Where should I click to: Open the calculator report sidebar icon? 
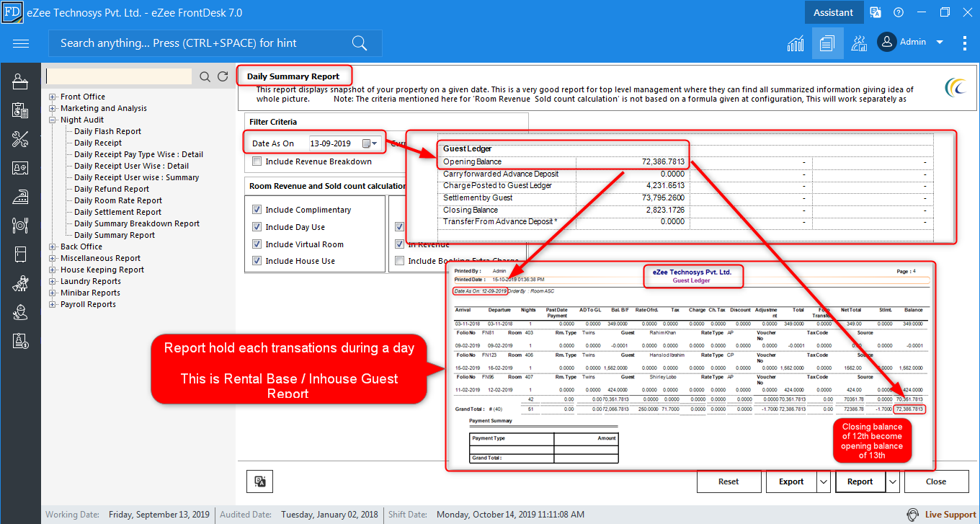[x=20, y=110]
